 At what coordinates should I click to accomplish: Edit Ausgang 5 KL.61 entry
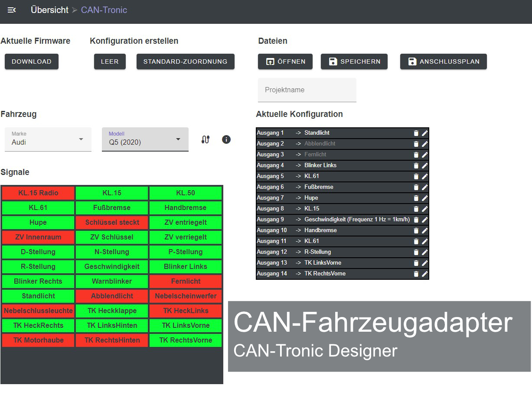click(425, 176)
